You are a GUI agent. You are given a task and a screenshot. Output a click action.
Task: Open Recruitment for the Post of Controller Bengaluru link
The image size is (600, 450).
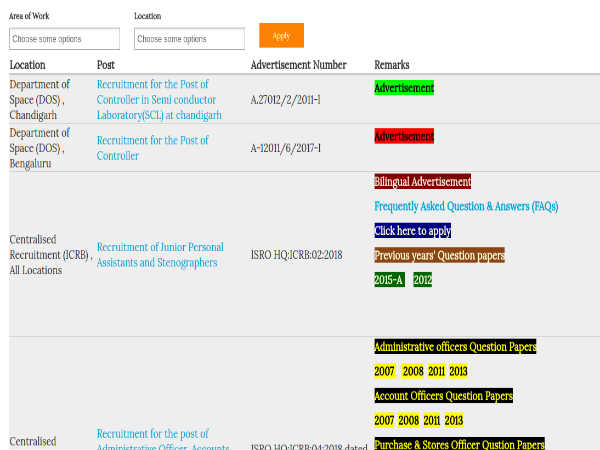point(152,148)
